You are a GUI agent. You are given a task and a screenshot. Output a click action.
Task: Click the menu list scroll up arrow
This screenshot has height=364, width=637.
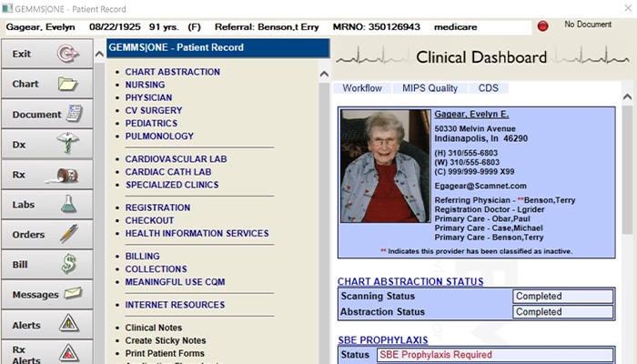[324, 74]
